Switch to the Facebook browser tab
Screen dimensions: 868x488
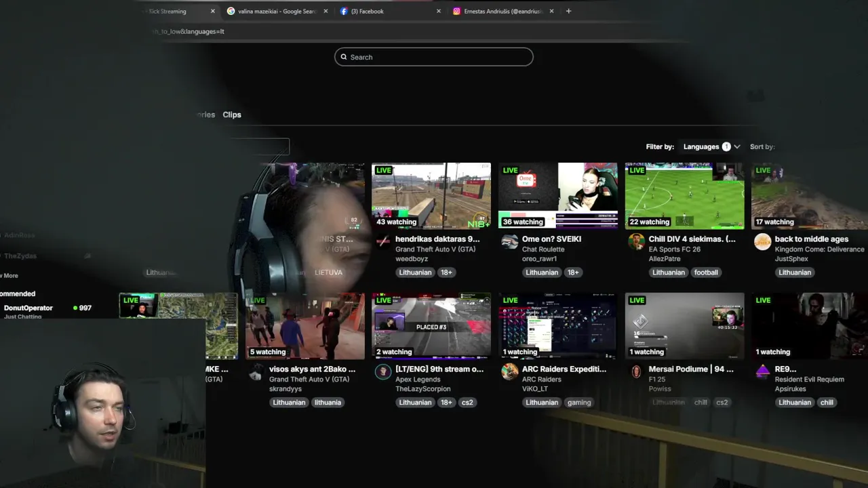(391, 11)
